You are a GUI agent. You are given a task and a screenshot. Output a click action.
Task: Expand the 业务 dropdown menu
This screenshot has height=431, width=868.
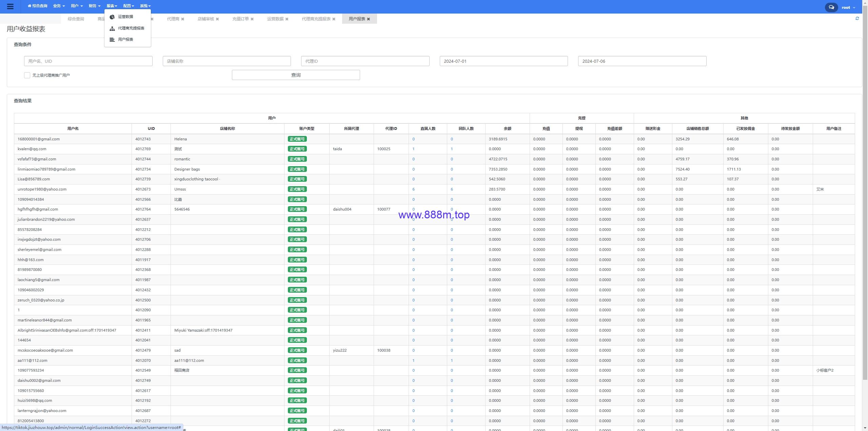59,6
